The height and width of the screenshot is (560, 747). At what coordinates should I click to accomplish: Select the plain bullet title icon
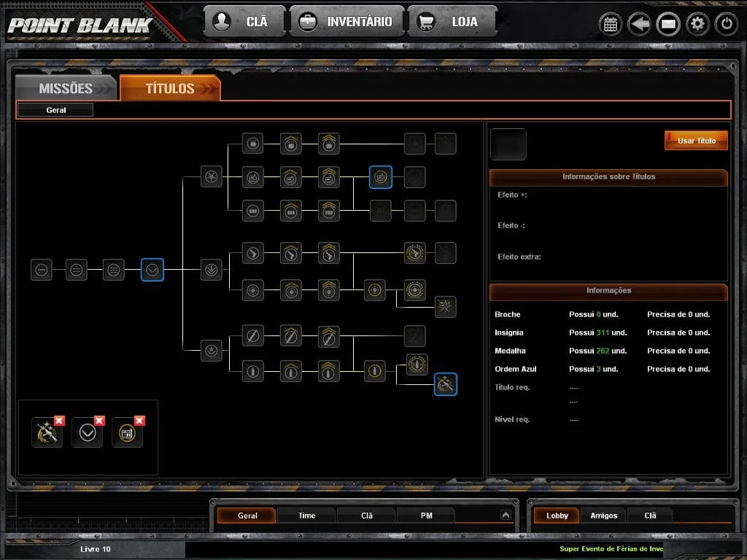point(253,371)
